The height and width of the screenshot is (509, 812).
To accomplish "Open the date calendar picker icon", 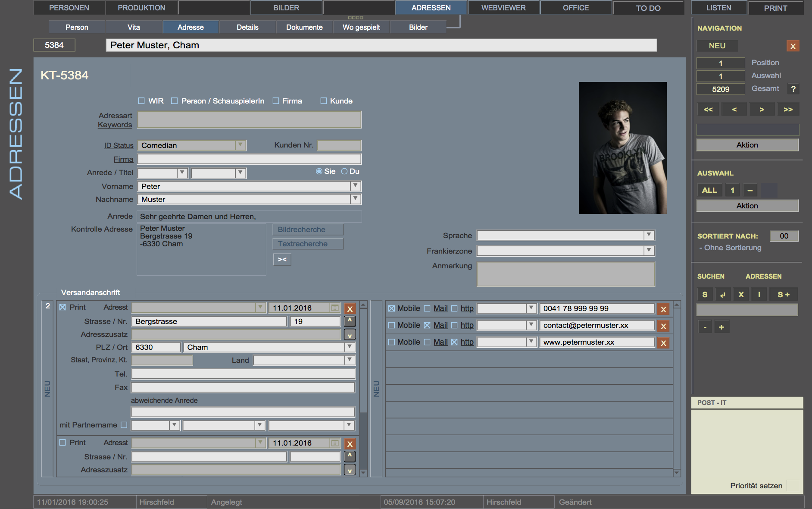I will [x=335, y=308].
